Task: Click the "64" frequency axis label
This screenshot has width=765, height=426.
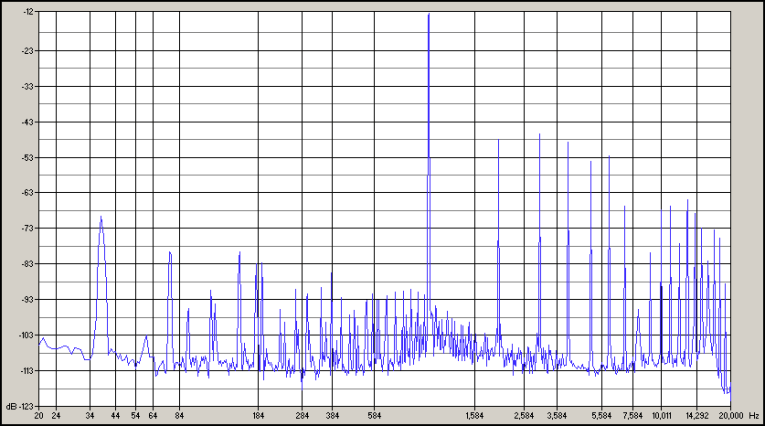Action: point(153,416)
